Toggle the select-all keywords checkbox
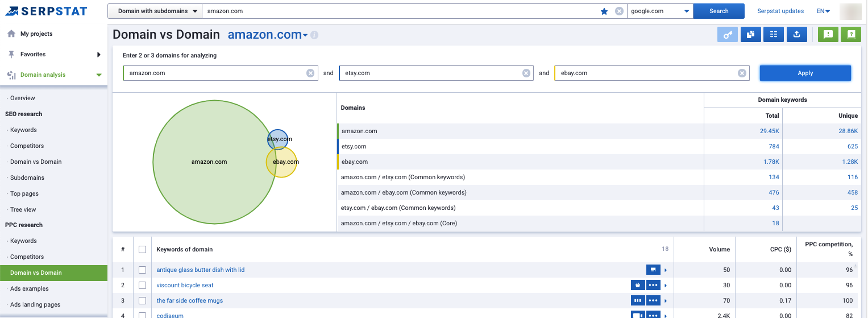868x318 pixels. pyautogui.click(x=142, y=249)
